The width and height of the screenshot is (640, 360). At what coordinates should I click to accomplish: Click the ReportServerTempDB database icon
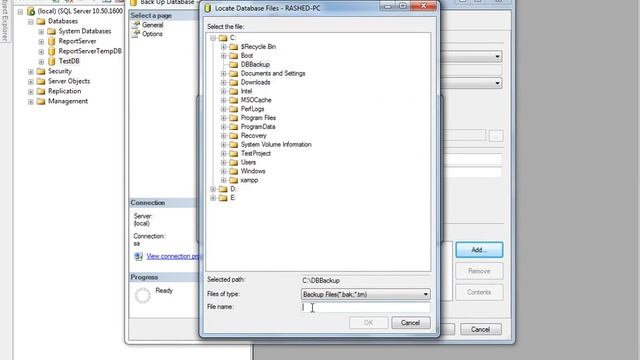[x=51, y=51]
